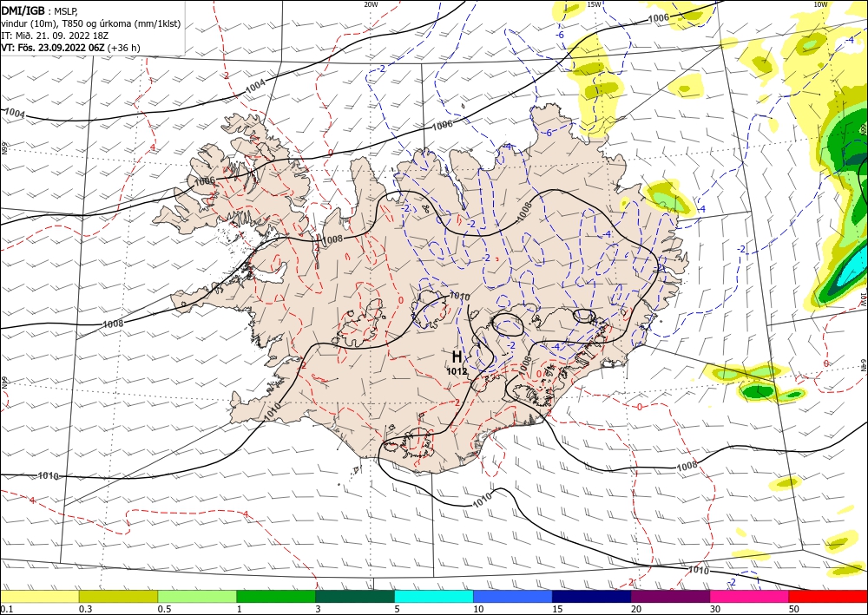Click the legend value 5
868x615 pixels.
[x=397, y=609]
